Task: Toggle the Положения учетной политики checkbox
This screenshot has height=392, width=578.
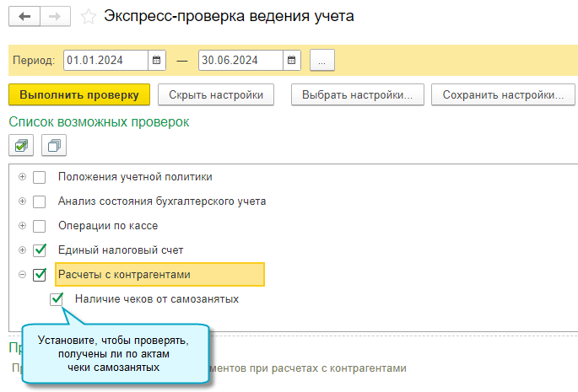Action: click(39, 178)
